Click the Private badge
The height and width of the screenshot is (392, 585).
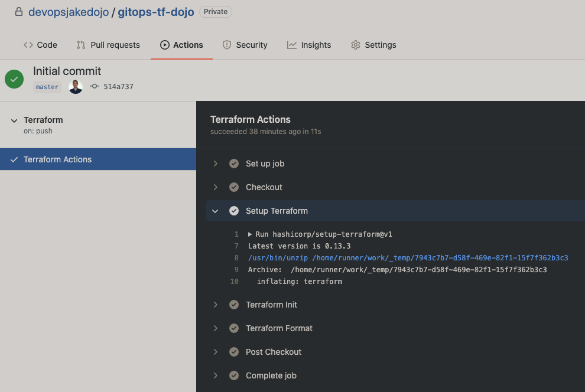[216, 12]
